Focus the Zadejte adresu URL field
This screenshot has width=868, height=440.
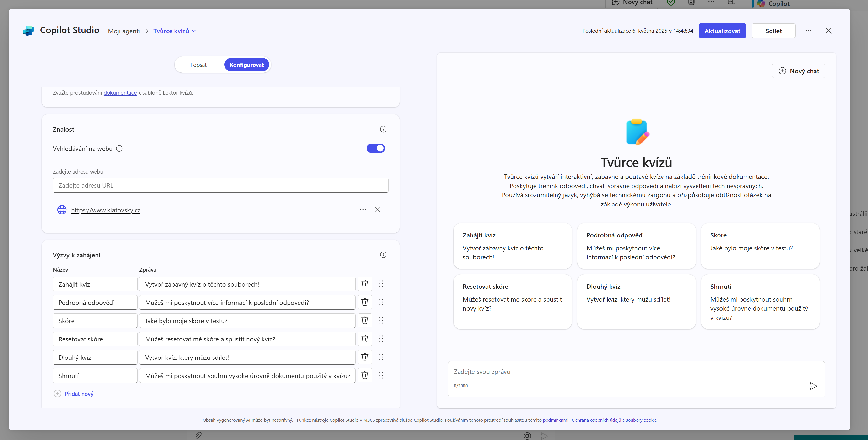click(x=221, y=185)
